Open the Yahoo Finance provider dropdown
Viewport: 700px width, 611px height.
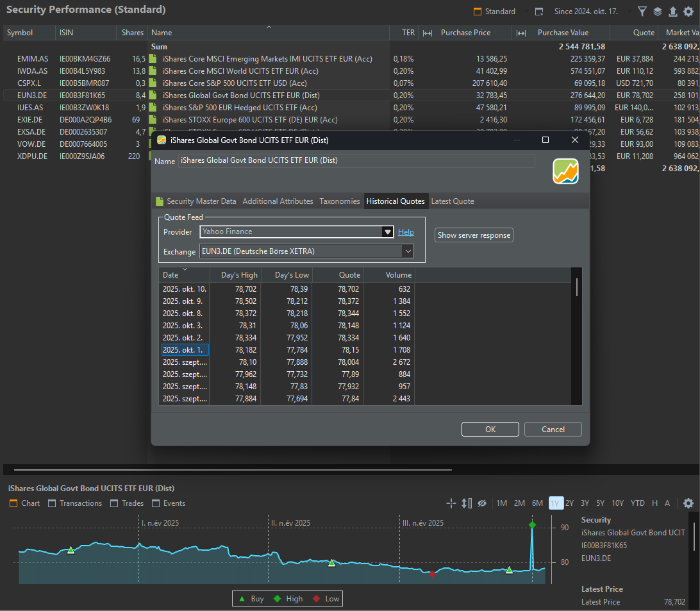pyautogui.click(x=387, y=232)
